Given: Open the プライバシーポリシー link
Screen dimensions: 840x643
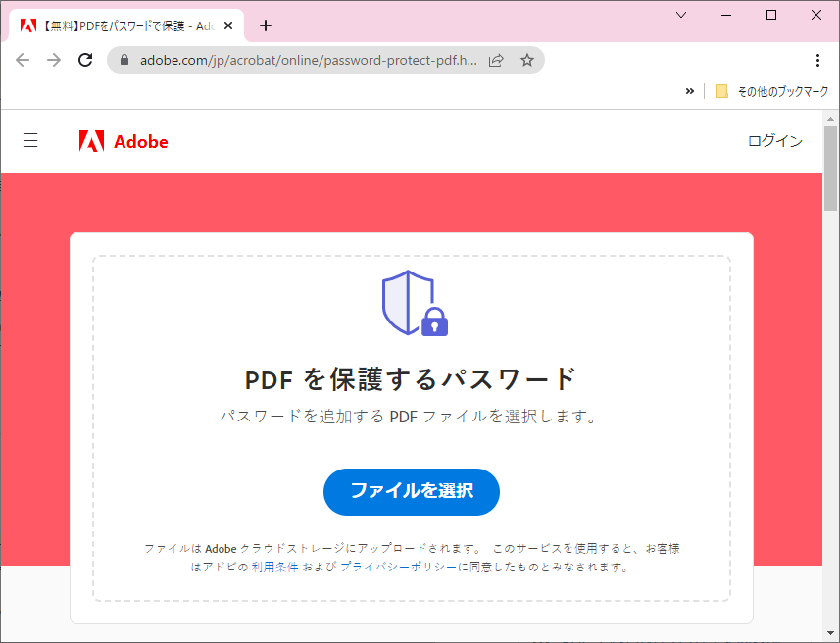Looking at the screenshot, I should click(398, 567).
